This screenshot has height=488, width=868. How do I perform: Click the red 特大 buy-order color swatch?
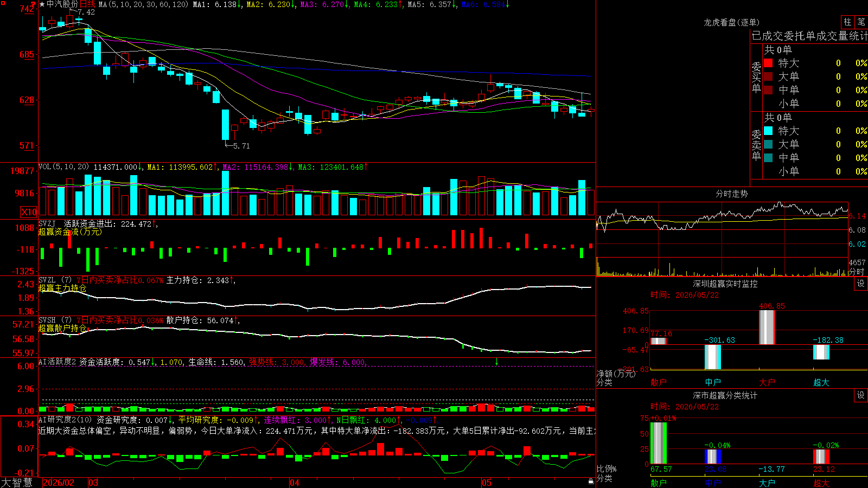pyautogui.click(x=768, y=63)
